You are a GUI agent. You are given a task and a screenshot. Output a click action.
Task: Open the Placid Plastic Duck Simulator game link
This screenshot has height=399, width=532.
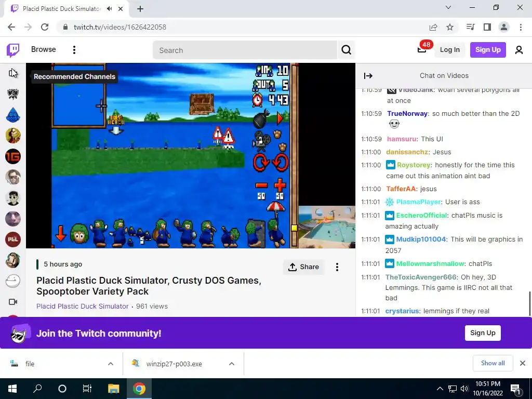coord(83,306)
